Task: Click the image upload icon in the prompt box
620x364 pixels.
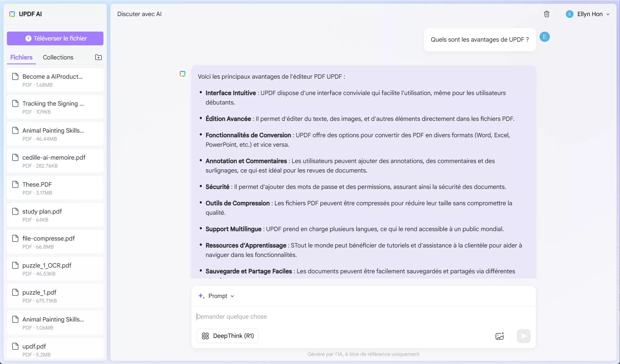Action: click(x=500, y=336)
